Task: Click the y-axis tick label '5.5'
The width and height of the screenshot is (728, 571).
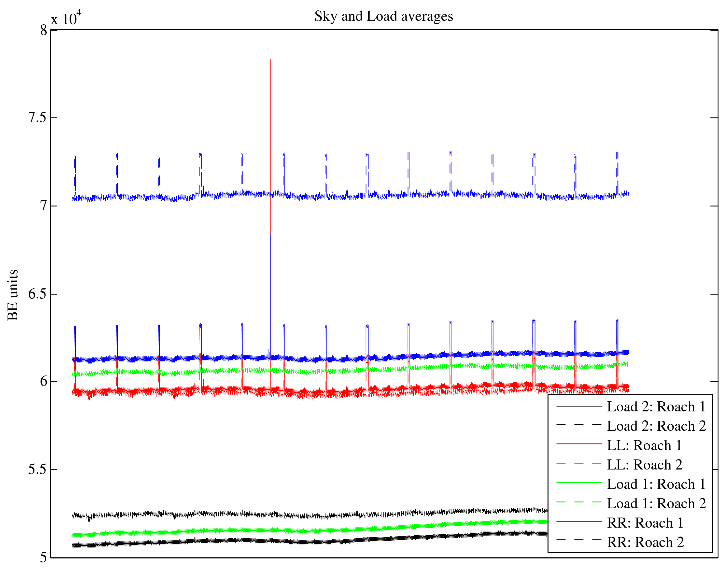Action: pos(37,469)
